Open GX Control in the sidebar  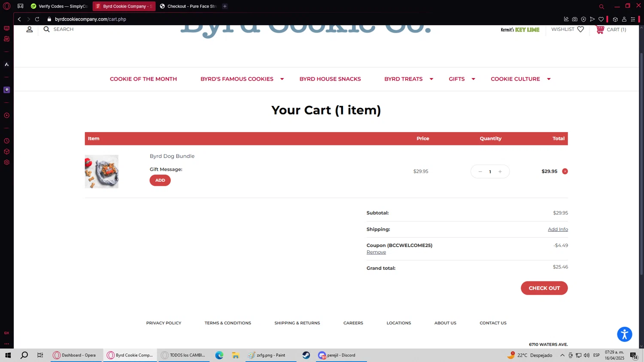pos(7,28)
